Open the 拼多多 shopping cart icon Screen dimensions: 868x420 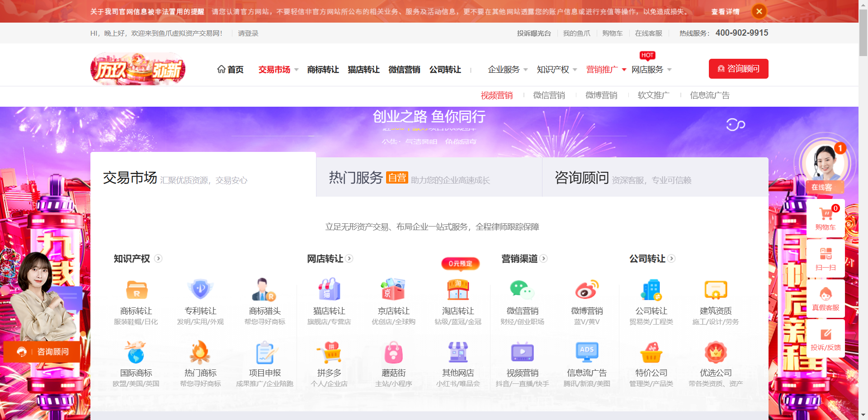pos(329,352)
